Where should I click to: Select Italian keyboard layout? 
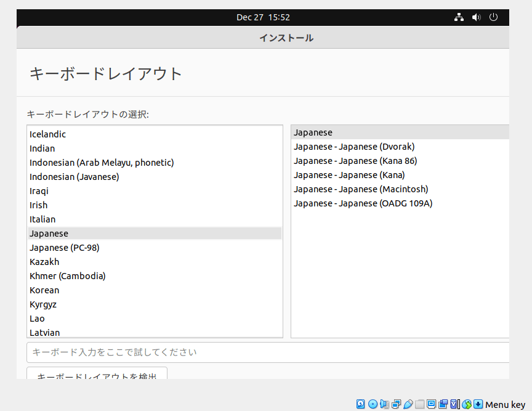[x=155, y=219]
